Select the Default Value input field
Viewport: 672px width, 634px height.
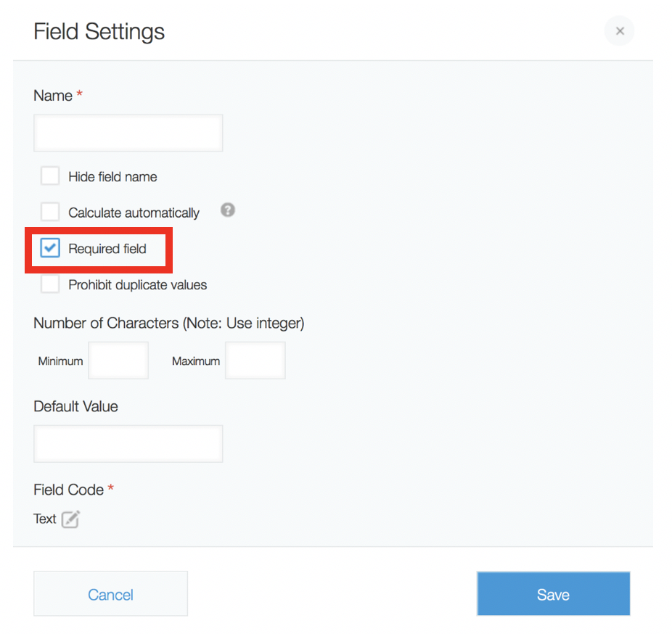(x=128, y=444)
